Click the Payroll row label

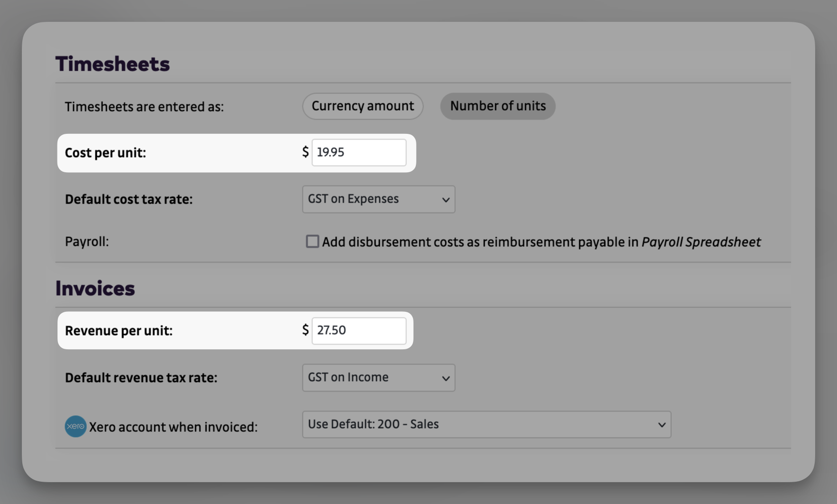pyautogui.click(x=86, y=242)
